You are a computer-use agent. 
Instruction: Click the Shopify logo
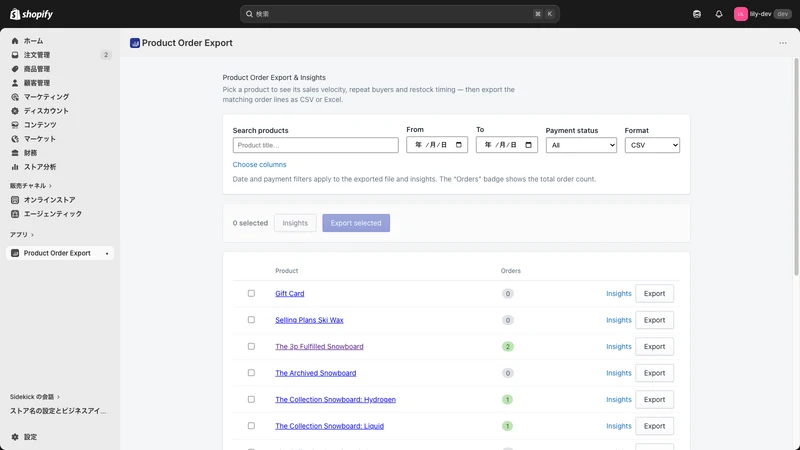point(31,14)
